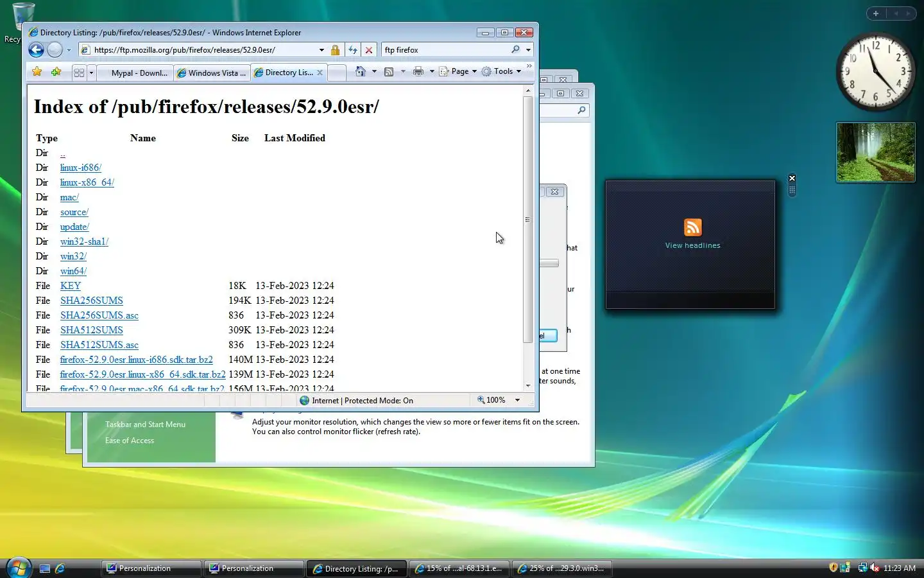Open the Windows Start orb
The width and height of the screenshot is (924, 578).
coord(19,568)
